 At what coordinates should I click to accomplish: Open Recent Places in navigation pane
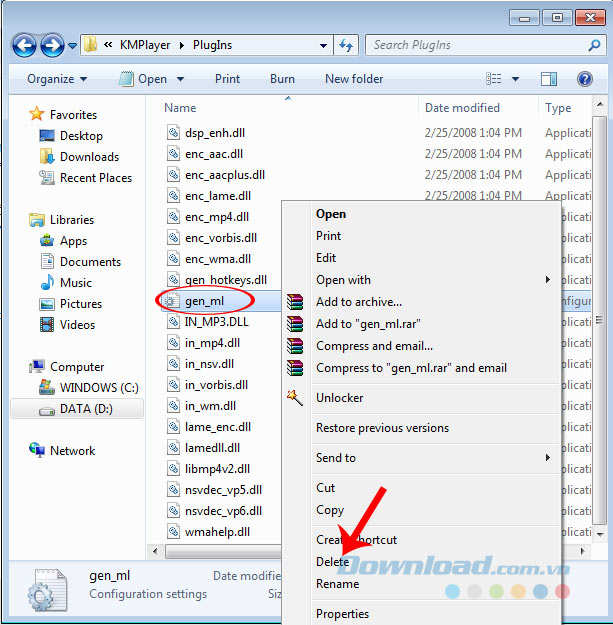85,178
